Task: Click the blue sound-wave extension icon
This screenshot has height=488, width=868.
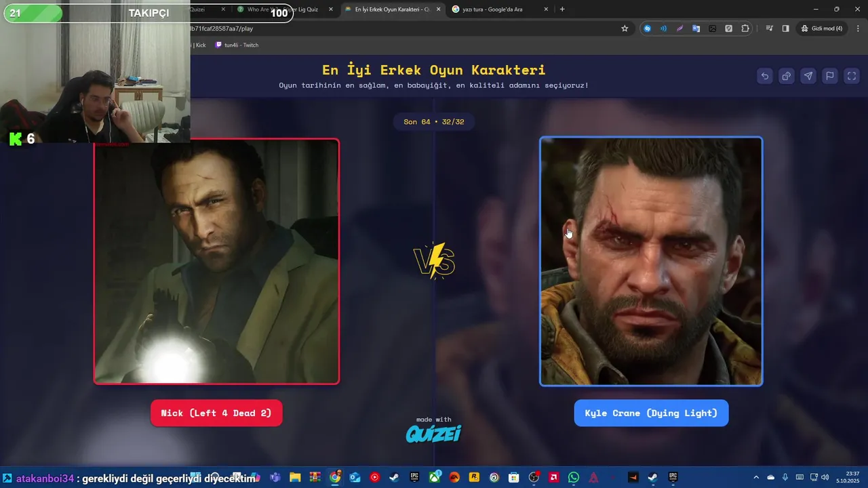Action: 663,28
